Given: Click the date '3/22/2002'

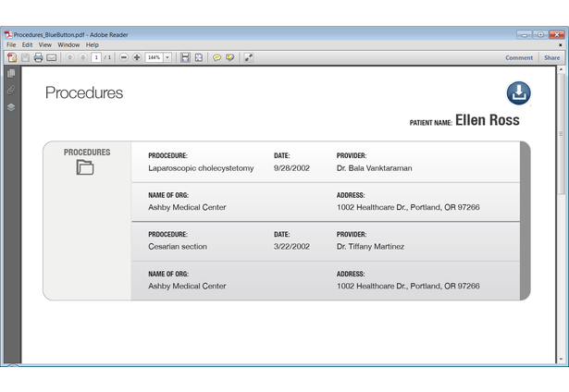Looking at the screenshot, I should 291,247.
